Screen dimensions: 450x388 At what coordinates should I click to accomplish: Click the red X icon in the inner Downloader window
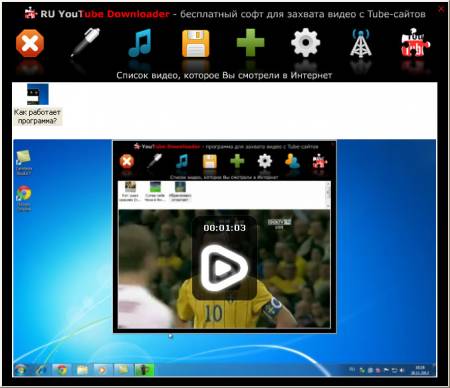pos(127,162)
